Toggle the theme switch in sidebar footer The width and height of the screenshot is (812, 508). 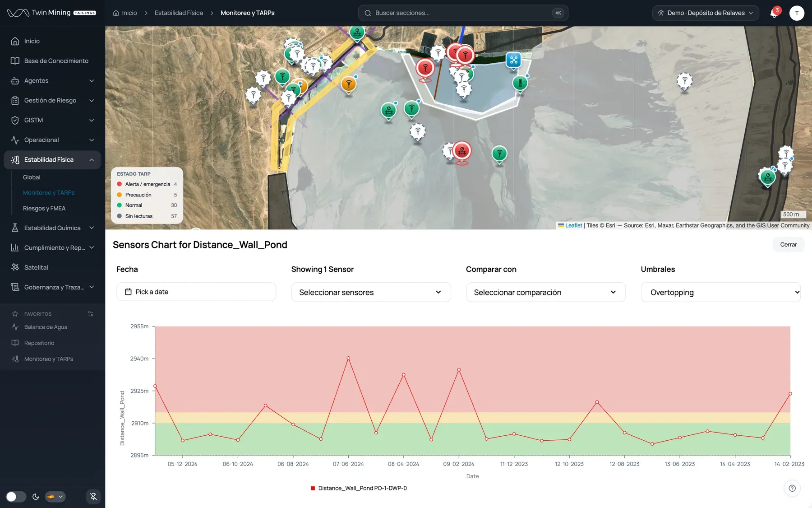(16, 497)
